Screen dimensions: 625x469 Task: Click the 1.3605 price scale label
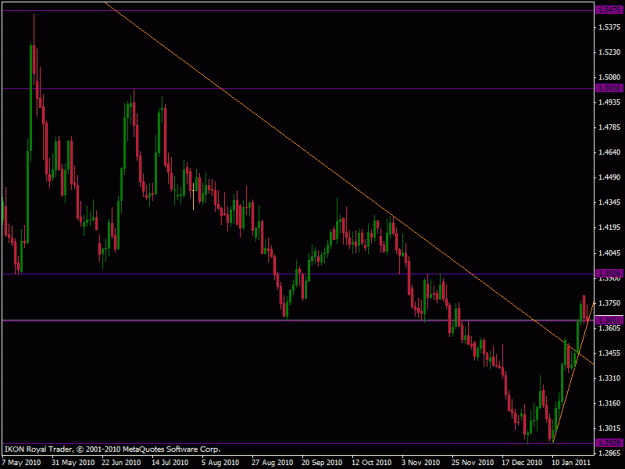609,328
